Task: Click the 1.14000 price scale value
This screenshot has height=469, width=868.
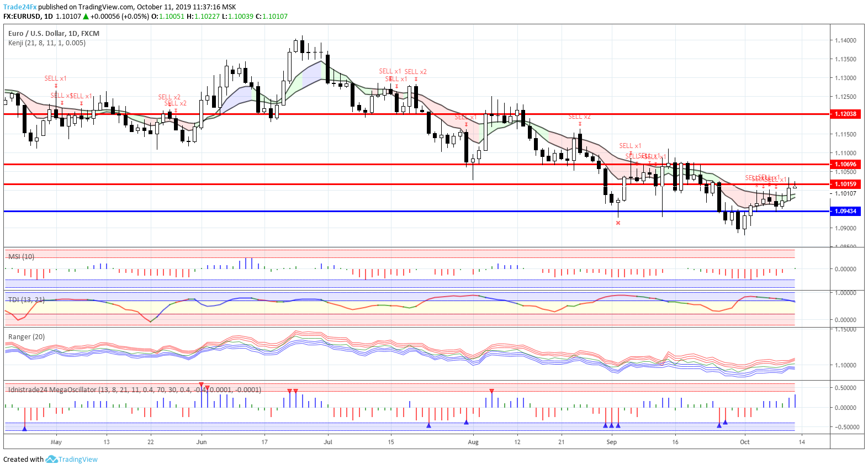Action: [x=845, y=40]
